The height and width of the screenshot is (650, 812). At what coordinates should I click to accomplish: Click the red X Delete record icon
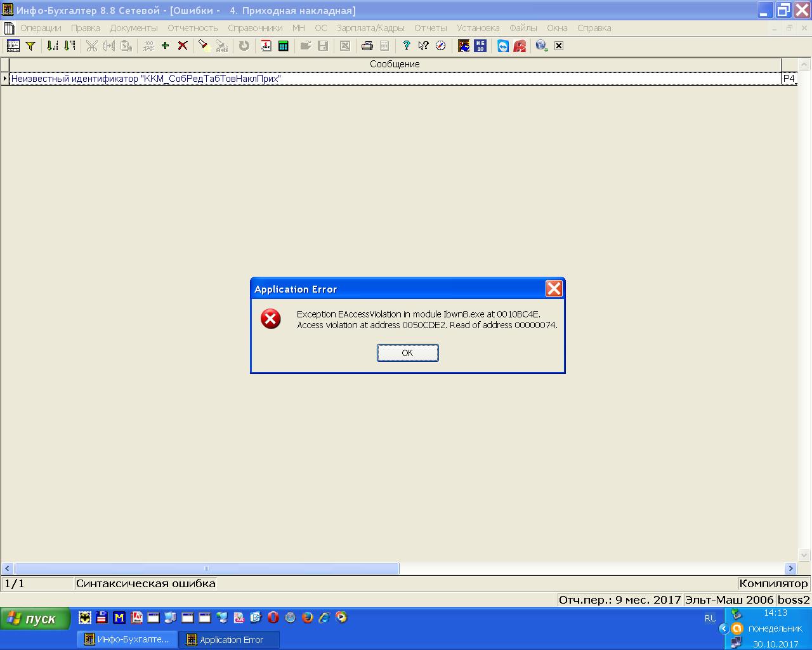coord(183,46)
